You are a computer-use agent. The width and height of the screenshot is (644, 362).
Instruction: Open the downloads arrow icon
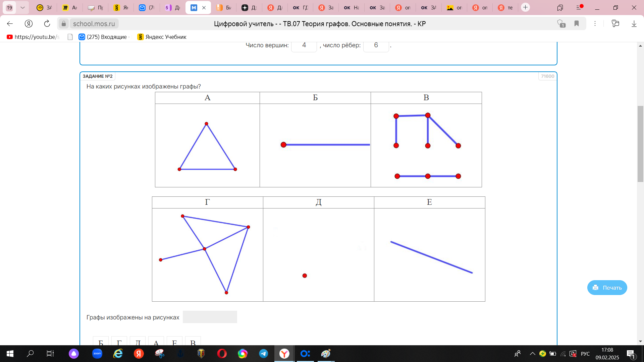(x=634, y=23)
